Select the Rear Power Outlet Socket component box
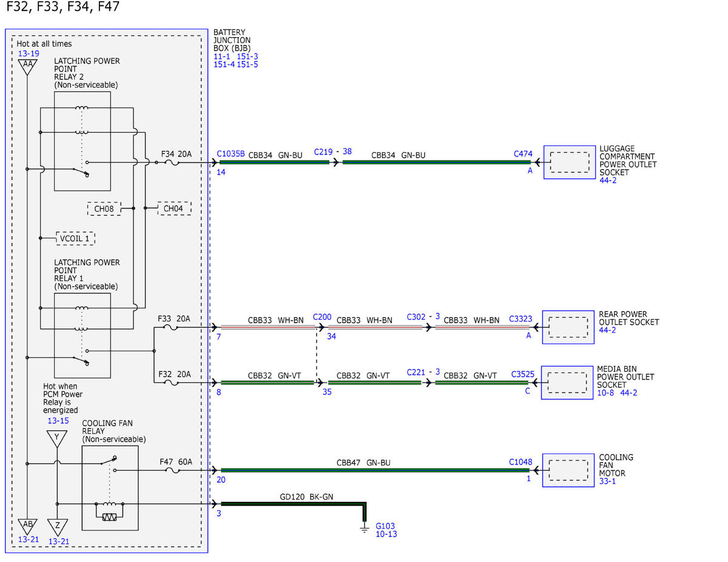The image size is (728, 562). [x=568, y=327]
